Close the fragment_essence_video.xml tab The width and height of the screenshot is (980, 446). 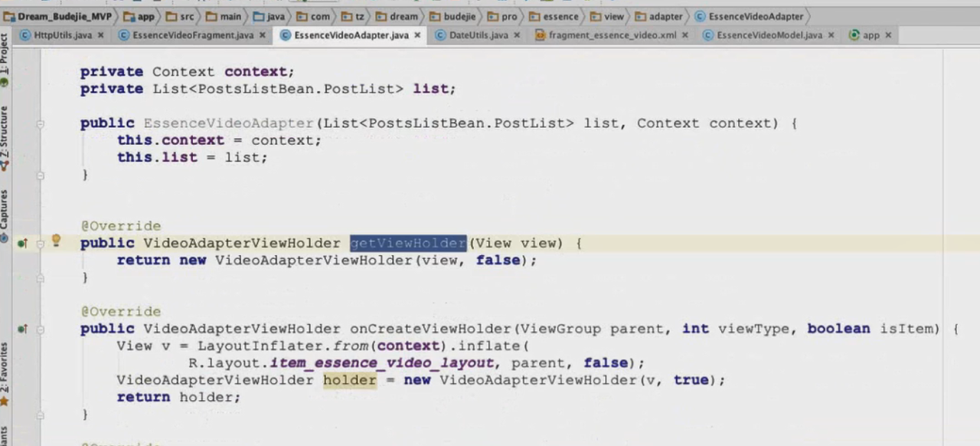(x=684, y=35)
